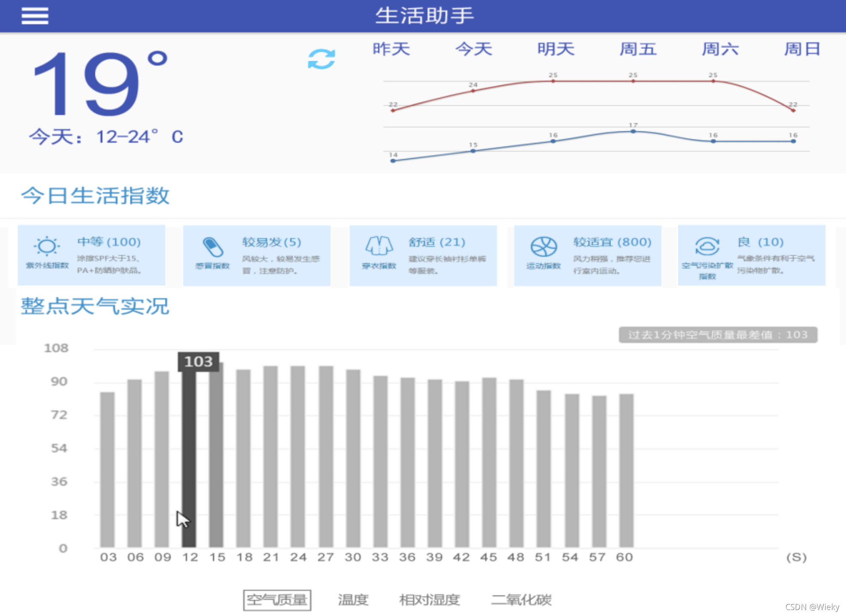This screenshot has height=616, width=846.
Task: Click the bar at 15 seconds
Action: [216, 455]
